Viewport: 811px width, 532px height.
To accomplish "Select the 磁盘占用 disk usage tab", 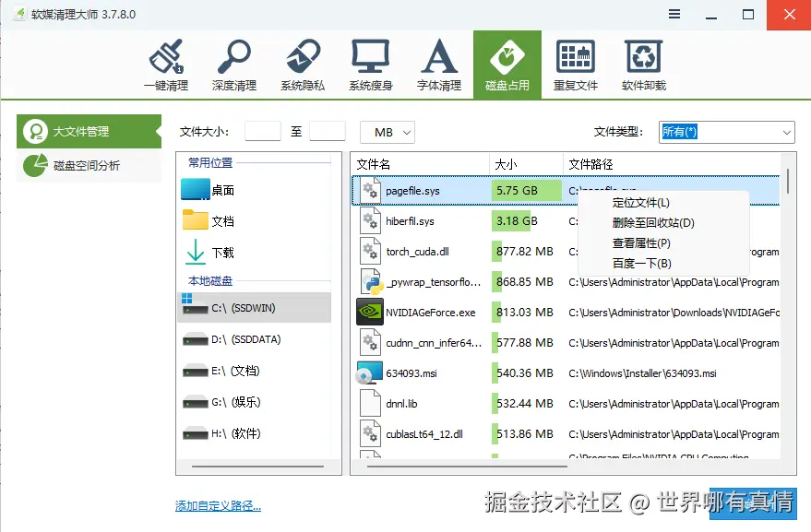I will [507, 65].
